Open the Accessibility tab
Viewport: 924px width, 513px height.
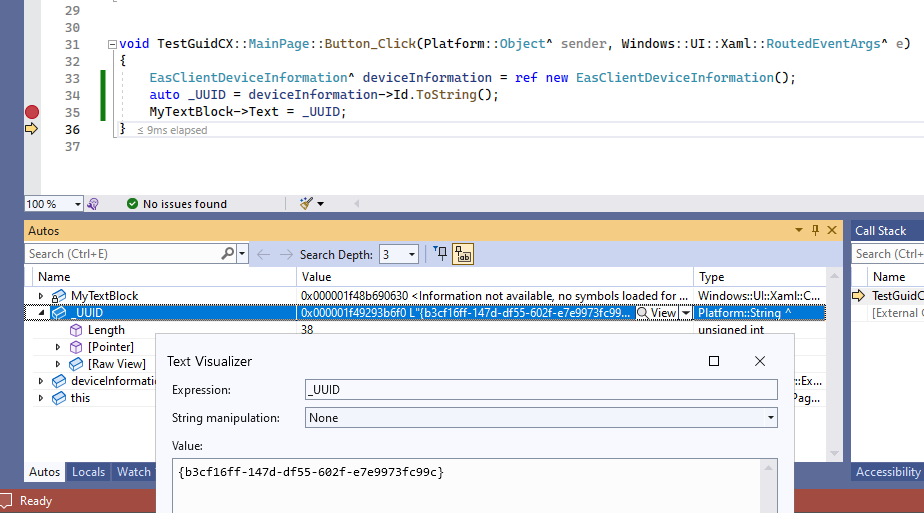887,472
